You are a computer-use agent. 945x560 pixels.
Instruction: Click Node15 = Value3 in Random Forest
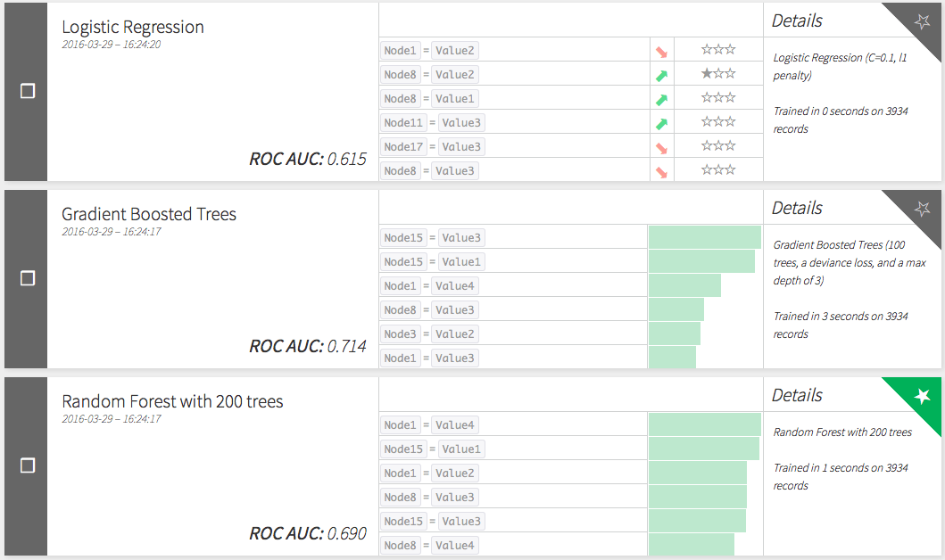(433, 522)
